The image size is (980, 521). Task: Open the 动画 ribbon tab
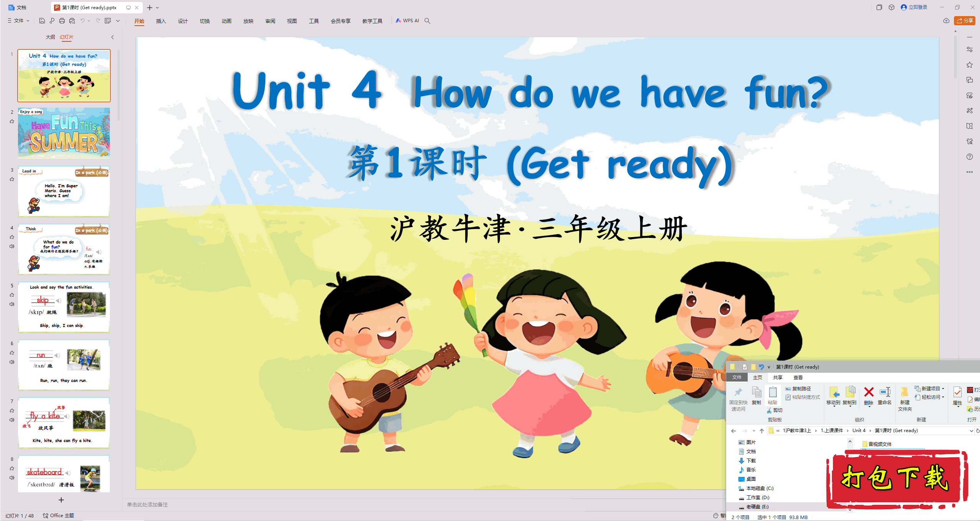[227, 21]
